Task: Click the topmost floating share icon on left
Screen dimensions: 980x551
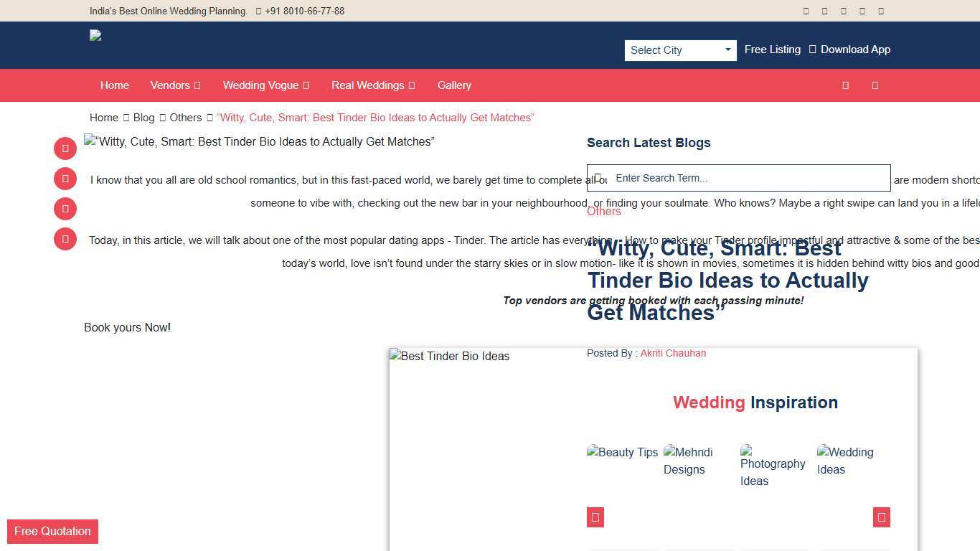Action: [x=65, y=148]
